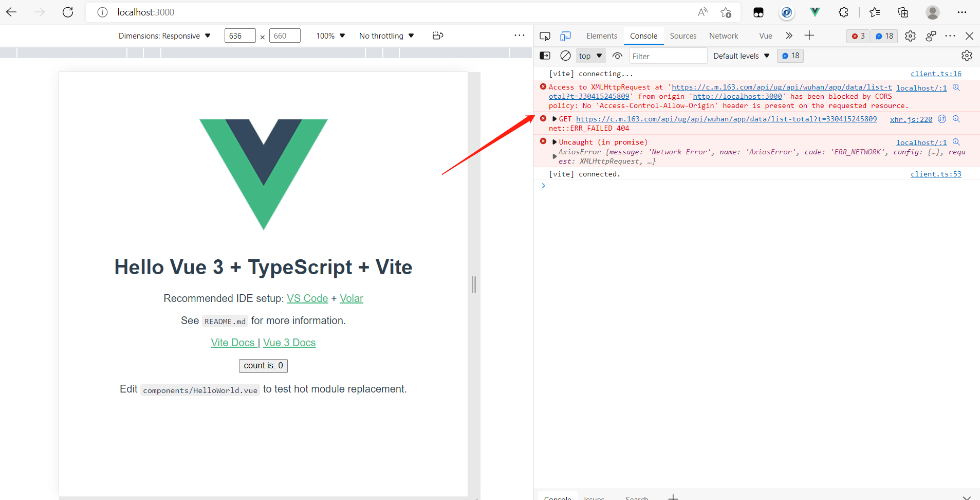
Task: Open the No throttling dropdown
Action: click(x=386, y=35)
